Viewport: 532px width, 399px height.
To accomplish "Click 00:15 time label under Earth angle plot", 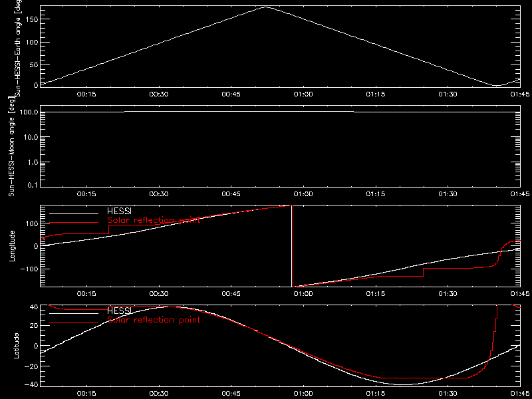I will coord(86,94).
